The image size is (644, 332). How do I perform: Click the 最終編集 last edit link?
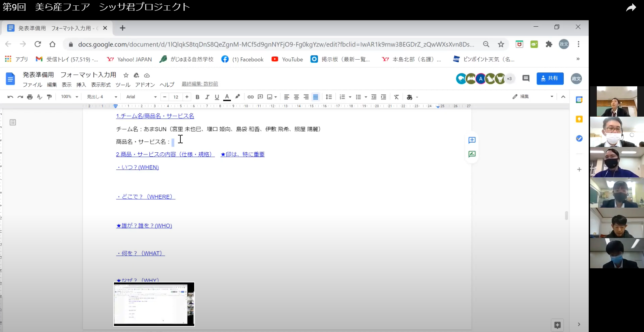[200, 84]
